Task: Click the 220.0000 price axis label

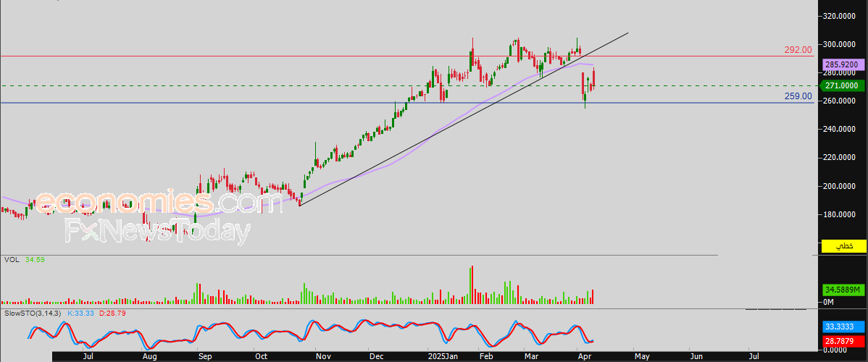Action: (x=840, y=158)
